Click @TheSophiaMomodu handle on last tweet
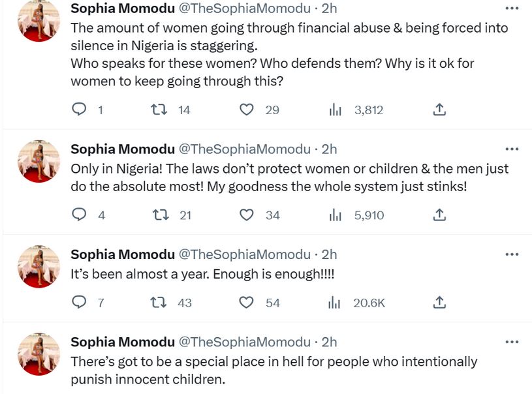Screen dimensions: 532x394 pos(245,342)
